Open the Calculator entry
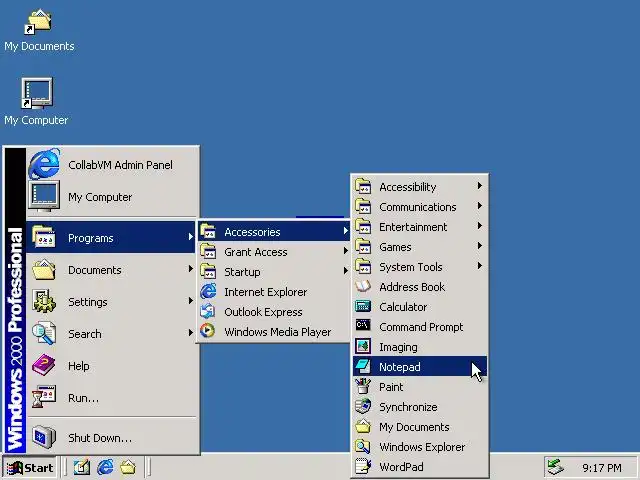 [420, 307]
